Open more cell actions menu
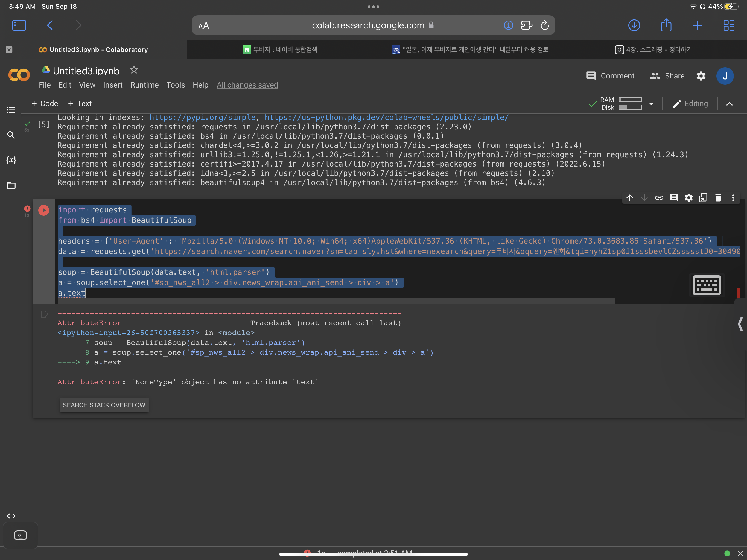Screen dimensions: 747x560 click(x=733, y=198)
